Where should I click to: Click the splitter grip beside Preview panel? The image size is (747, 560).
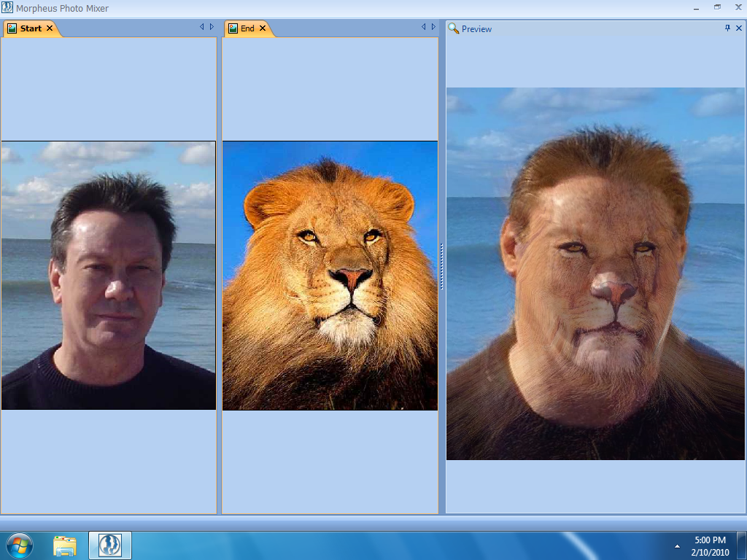pos(441,267)
